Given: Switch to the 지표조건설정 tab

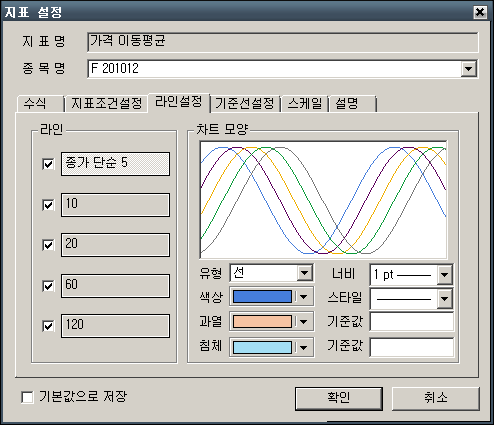Looking at the screenshot, I should point(106,103).
